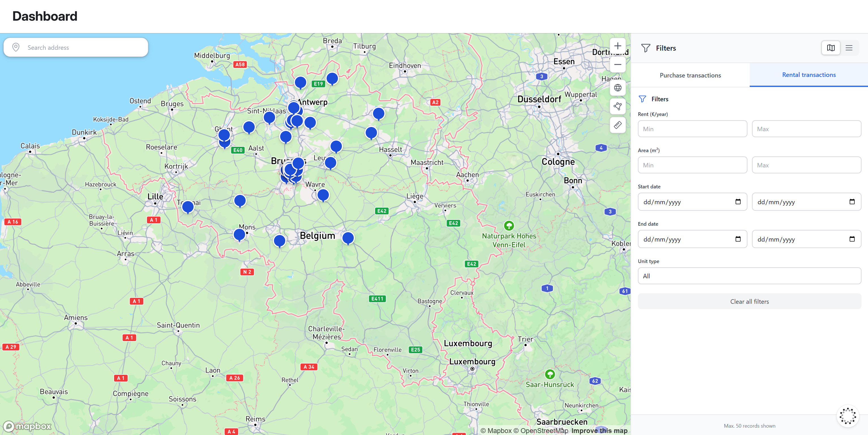The image size is (868, 435).
Task: Click the map marker near Breda north of Antwerp
Action: (x=332, y=79)
